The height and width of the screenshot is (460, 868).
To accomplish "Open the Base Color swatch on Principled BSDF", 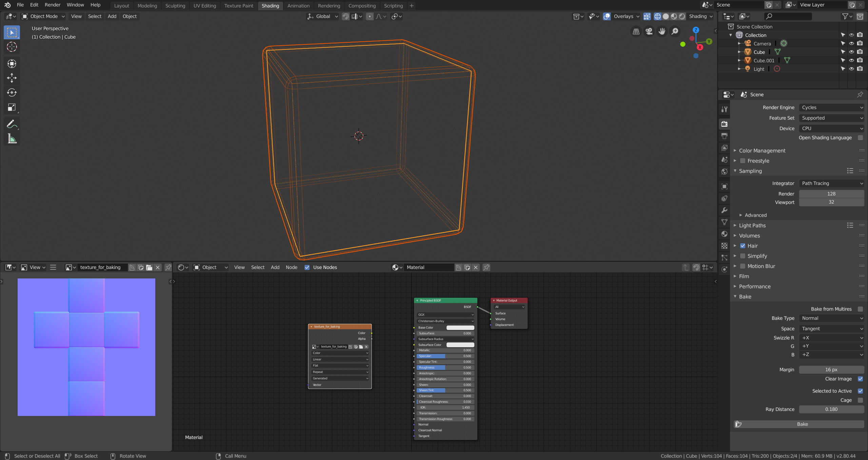I will click(460, 328).
